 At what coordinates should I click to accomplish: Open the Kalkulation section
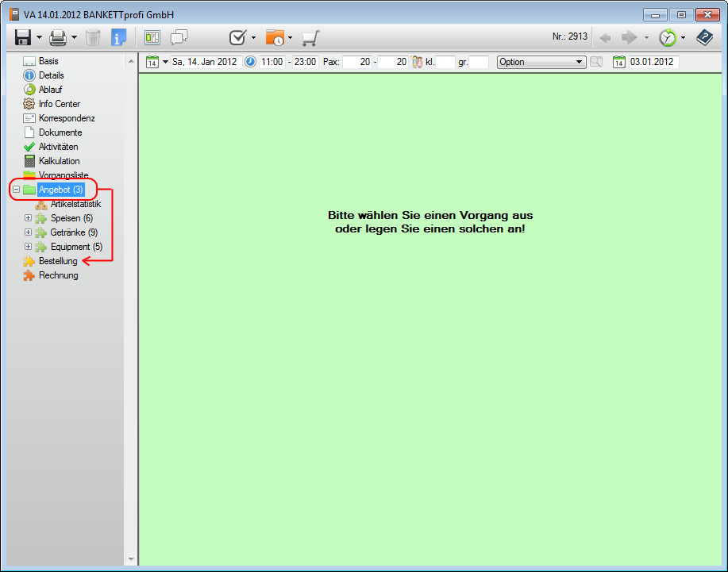click(x=59, y=161)
